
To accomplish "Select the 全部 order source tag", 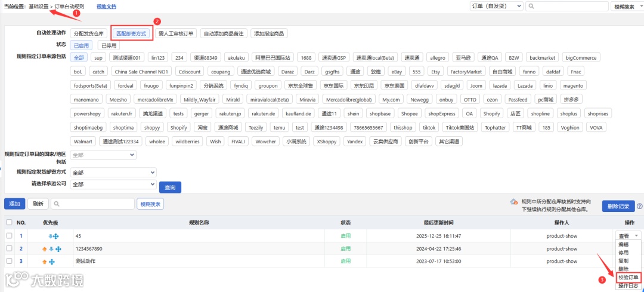I will [78, 58].
